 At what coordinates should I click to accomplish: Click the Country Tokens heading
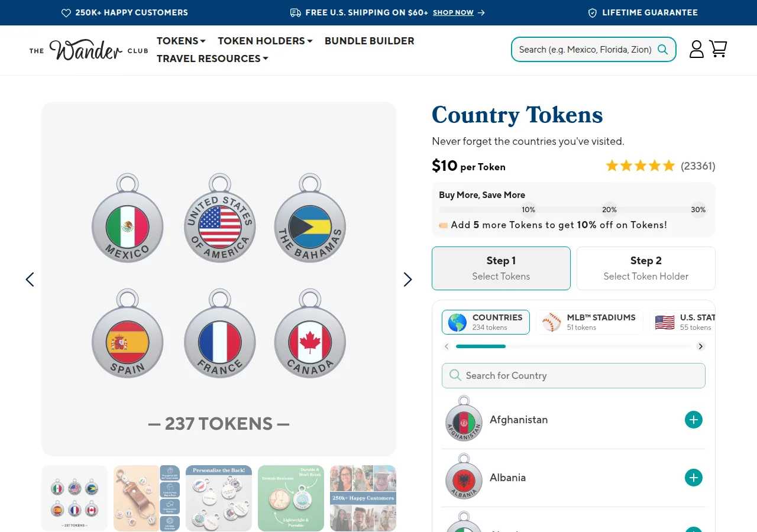coord(517,115)
